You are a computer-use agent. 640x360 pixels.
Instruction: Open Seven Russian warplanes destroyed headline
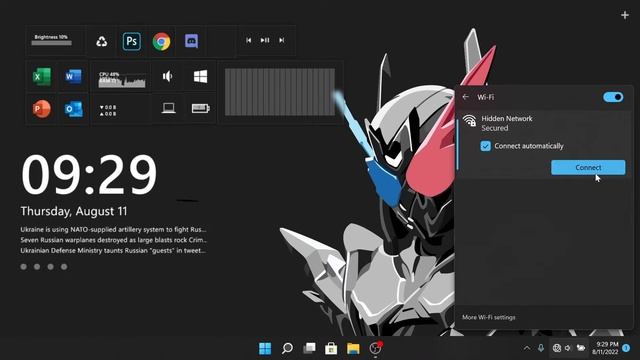point(113,240)
